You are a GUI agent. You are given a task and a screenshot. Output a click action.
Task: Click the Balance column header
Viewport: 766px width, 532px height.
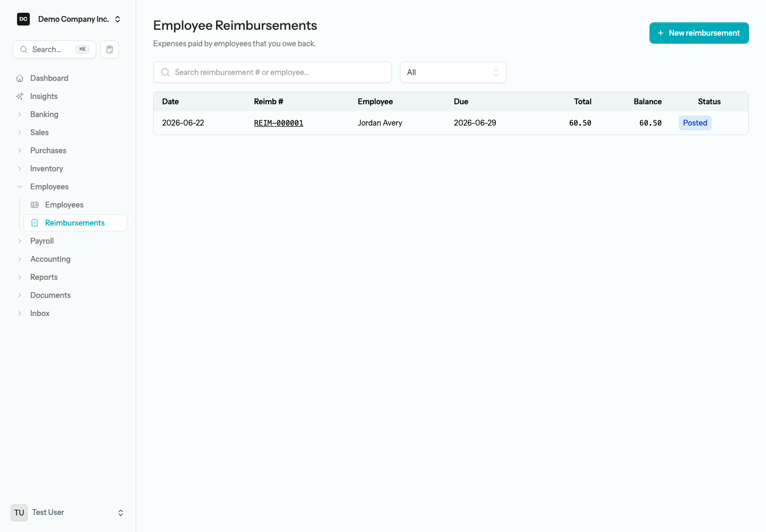coord(648,102)
